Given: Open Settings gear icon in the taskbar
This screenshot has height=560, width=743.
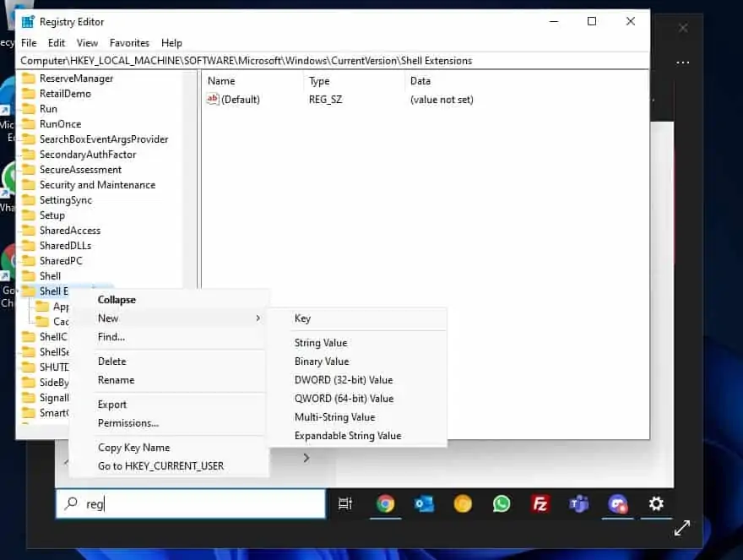Looking at the screenshot, I should point(656,504).
